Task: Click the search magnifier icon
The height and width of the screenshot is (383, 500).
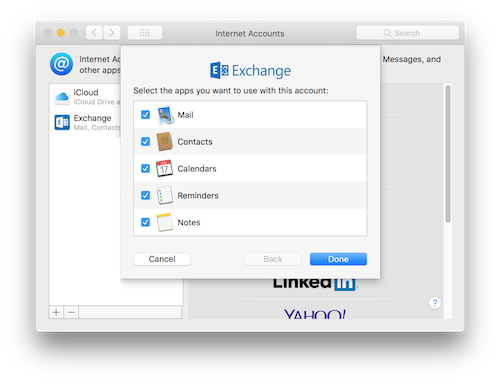Action: click(387, 33)
